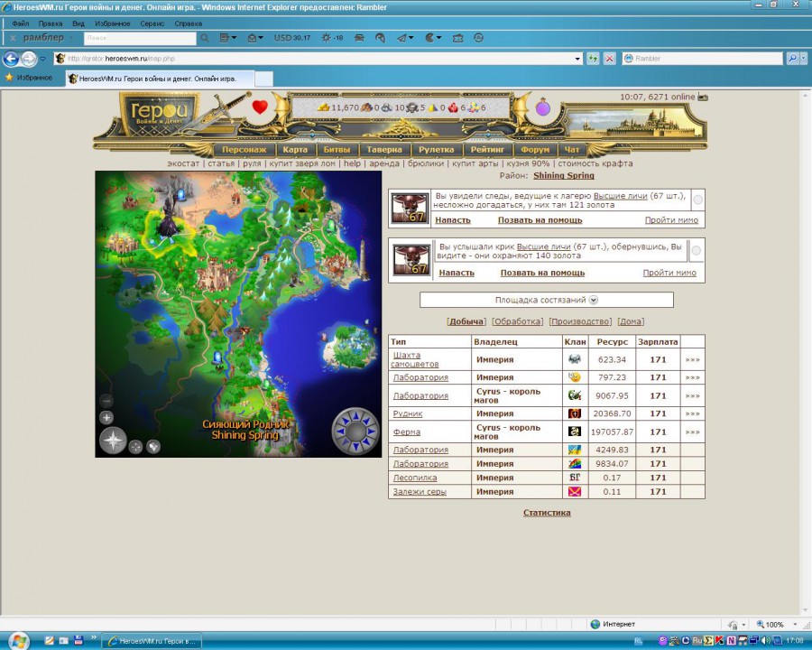Image resolution: width=812 pixels, height=650 pixels.
Task: Click the wood resource icon next to gold
Action: pos(366,107)
